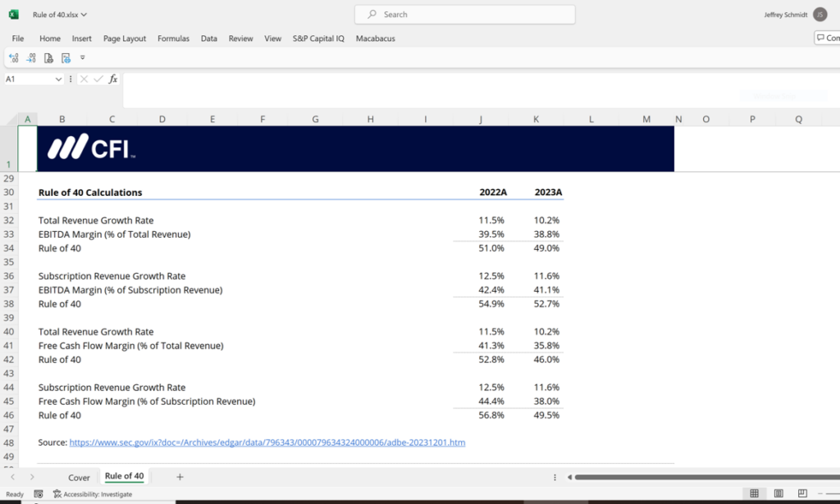Switch to the Macabacus ribbon tab
Viewport: 840px width, 504px height.
click(x=375, y=39)
